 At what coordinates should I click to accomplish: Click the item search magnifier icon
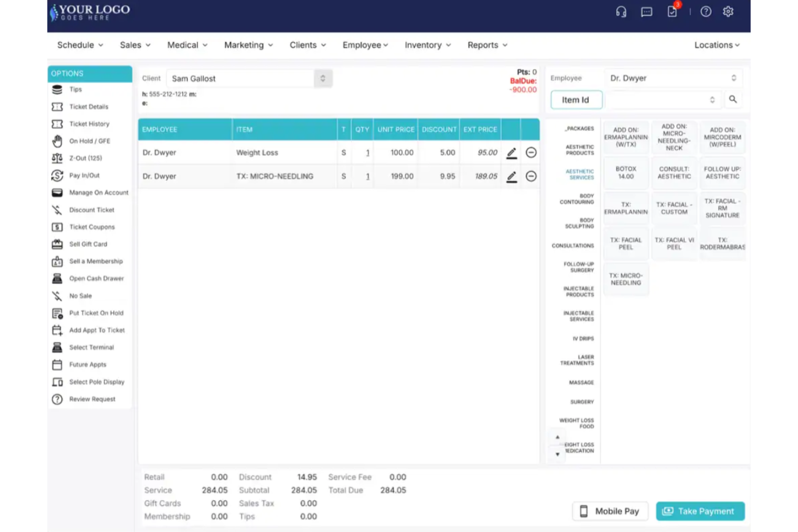(x=733, y=99)
